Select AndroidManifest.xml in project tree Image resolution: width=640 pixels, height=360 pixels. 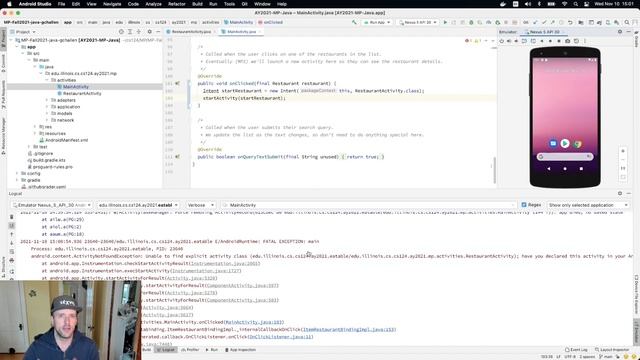coord(67,140)
